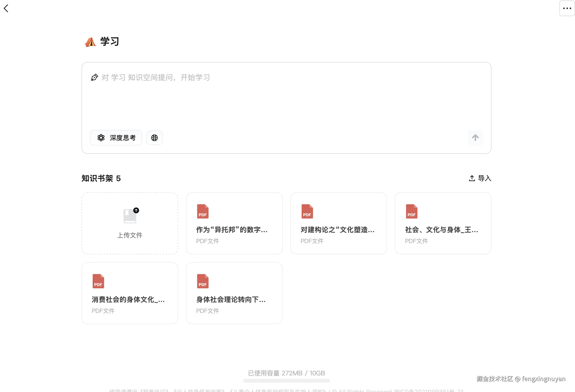The height and width of the screenshot is (392, 575).
Task: Open the 身体社会理论转向下 document title
Action: click(x=231, y=299)
